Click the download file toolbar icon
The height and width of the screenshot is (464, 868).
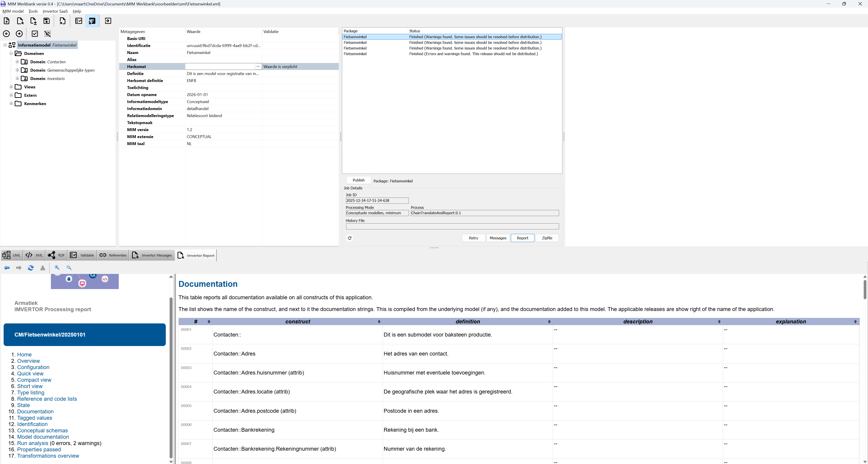tap(33, 21)
